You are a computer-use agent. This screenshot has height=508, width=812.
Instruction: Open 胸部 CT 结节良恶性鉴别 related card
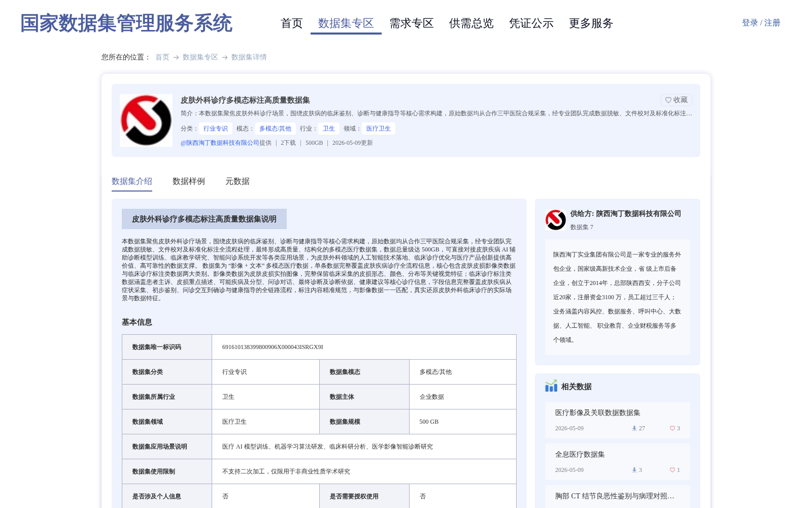618,496
